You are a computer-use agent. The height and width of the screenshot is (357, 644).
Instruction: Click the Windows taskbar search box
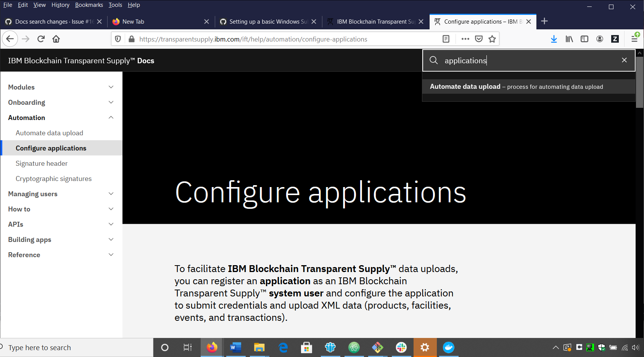point(76,347)
